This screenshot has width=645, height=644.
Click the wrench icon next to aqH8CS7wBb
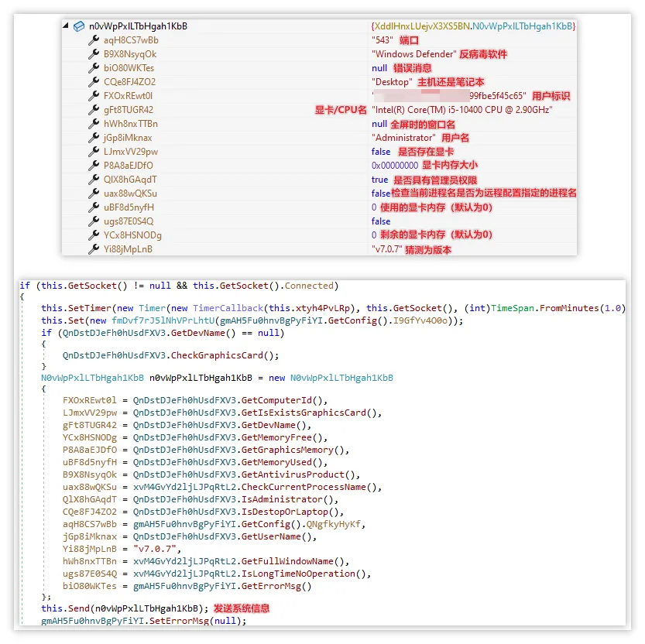pyautogui.click(x=94, y=40)
